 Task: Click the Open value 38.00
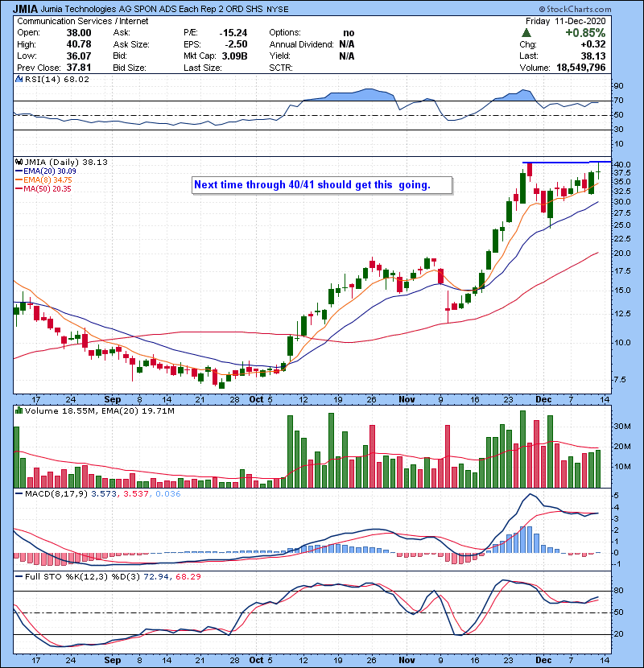(79, 33)
